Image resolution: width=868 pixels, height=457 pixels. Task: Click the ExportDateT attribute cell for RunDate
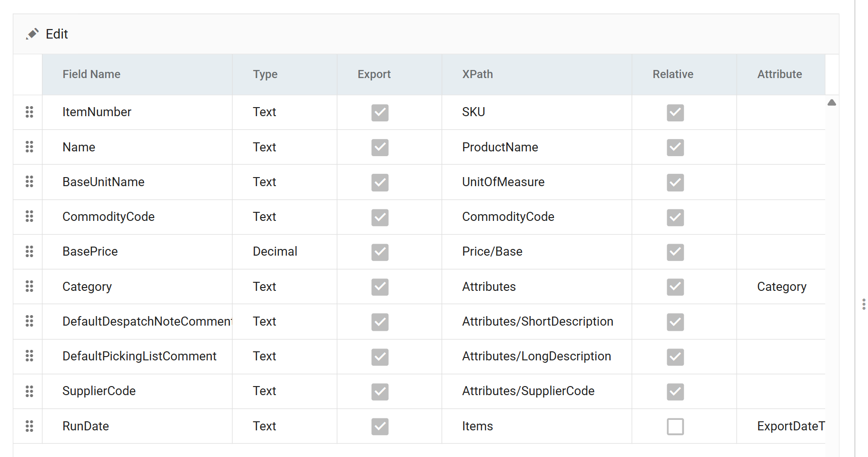pyautogui.click(x=781, y=426)
